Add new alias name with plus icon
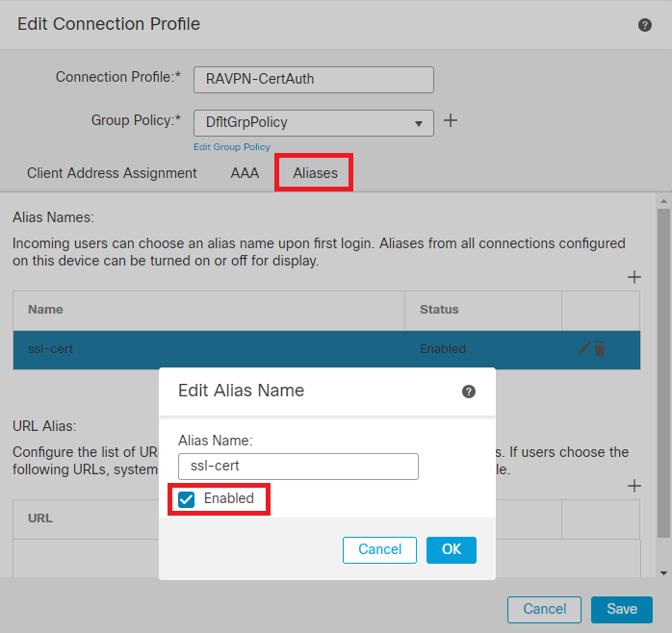 point(633,277)
